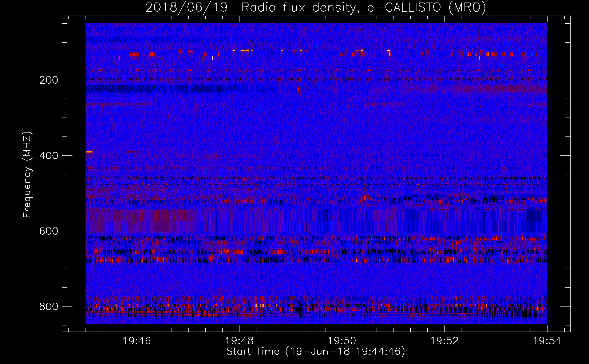Click the plot title '2018/06/19 Radio flux density, e-CALLISTO (MRO)'

click(316, 7)
